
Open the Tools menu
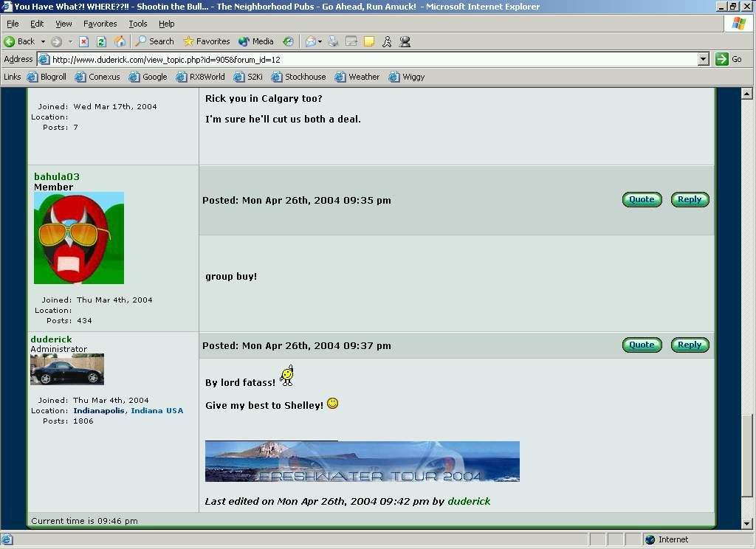click(138, 24)
